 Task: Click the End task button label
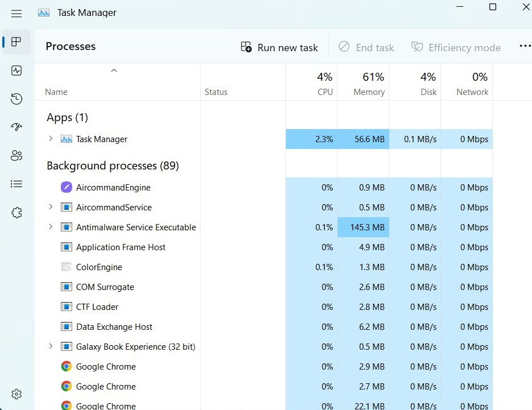pos(375,48)
